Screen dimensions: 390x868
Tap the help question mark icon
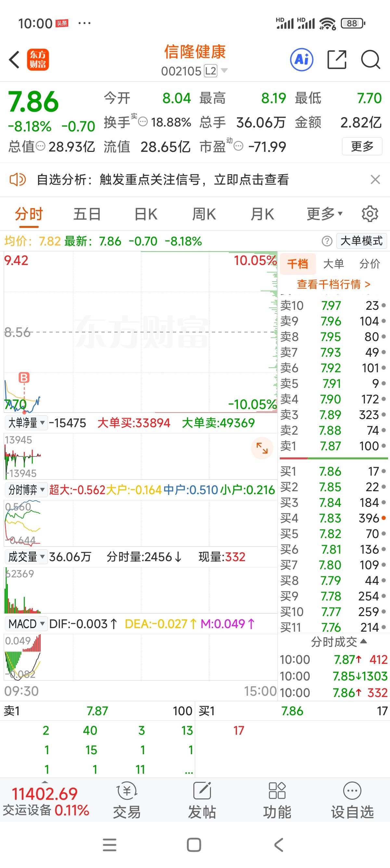click(x=327, y=241)
